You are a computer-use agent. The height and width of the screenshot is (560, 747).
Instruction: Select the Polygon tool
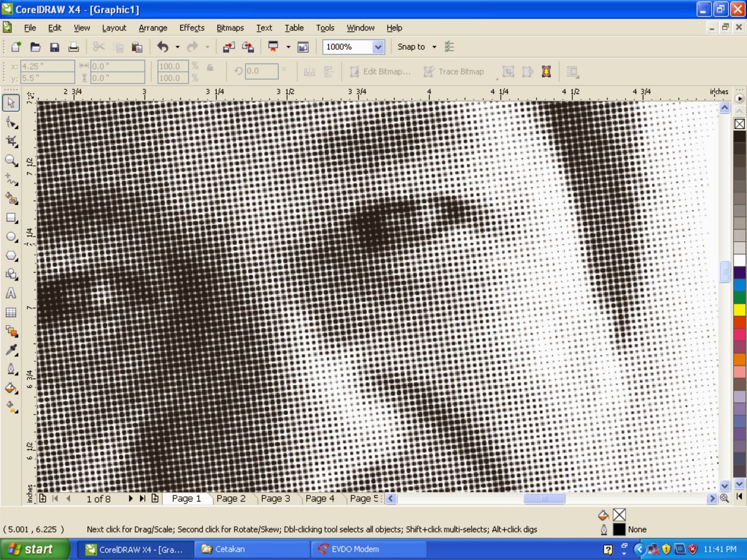coord(11,256)
